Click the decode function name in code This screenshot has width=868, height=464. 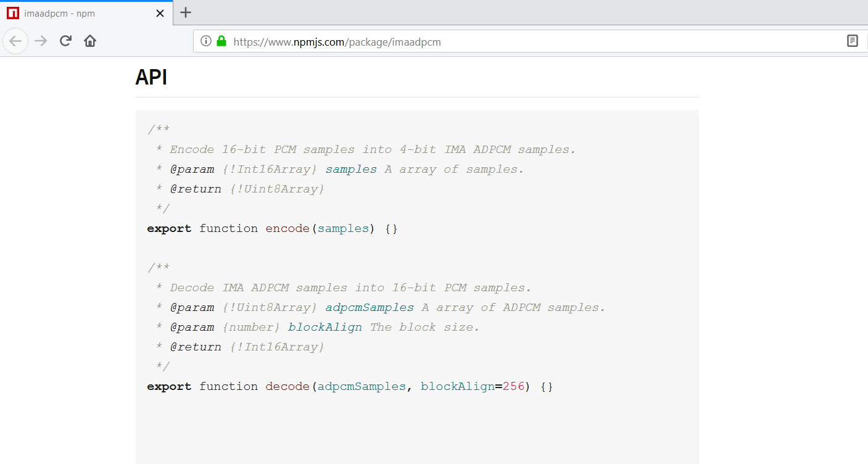click(x=287, y=386)
